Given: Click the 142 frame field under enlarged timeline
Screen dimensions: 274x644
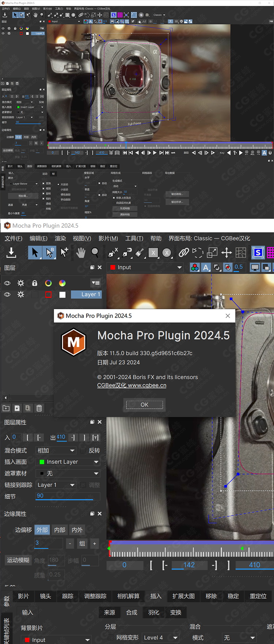Looking at the screenshot, I should (x=189, y=565).
